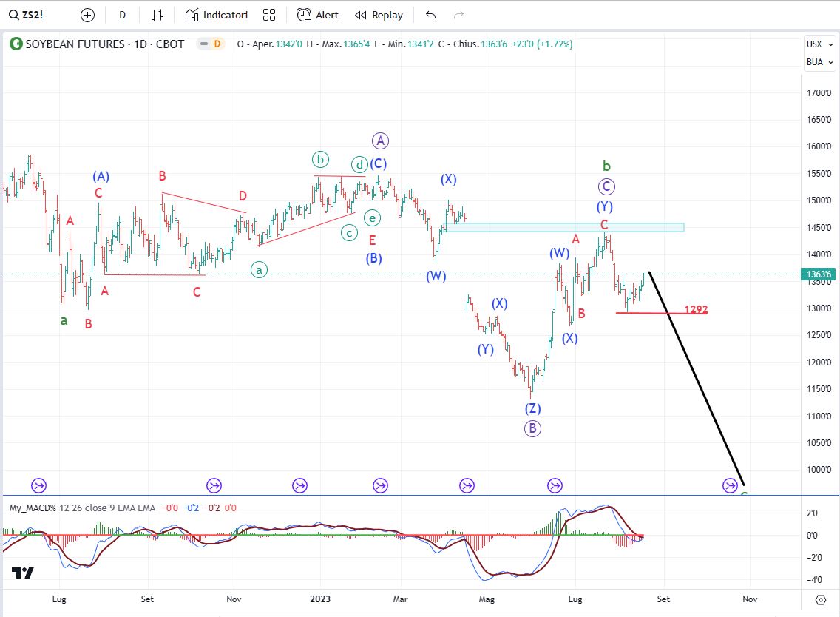Open the BUA unit dropdown
The image size is (840, 617).
click(x=819, y=62)
